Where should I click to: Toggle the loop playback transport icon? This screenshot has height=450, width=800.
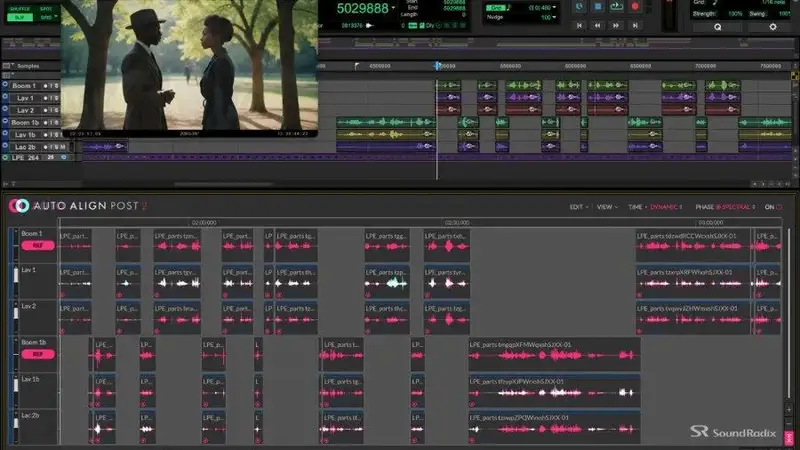point(616,7)
